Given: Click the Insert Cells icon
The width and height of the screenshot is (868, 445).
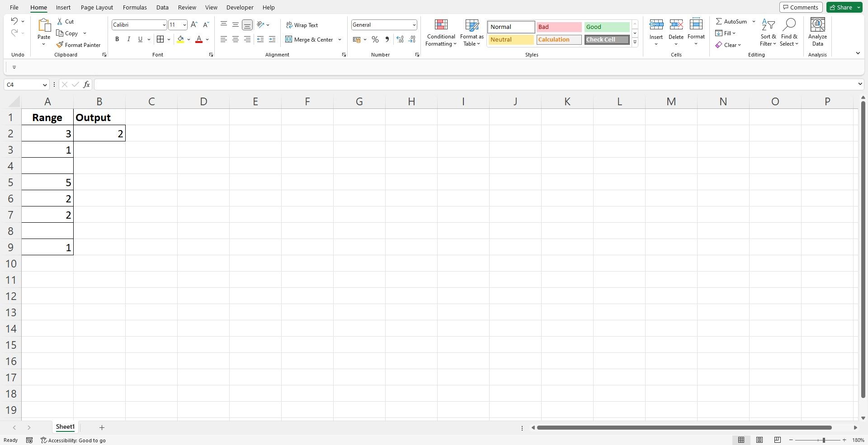Looking at the screenshot, I should (x=656, y=24).
